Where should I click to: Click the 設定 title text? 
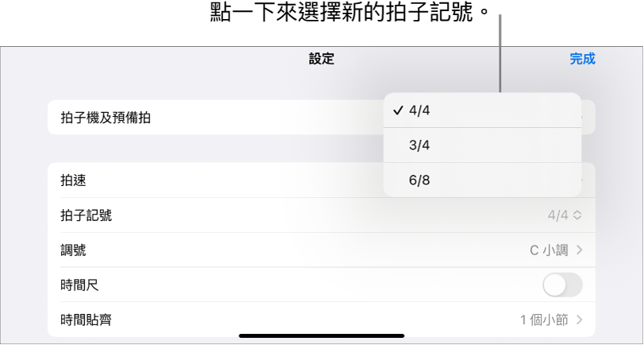pos(322,59)
